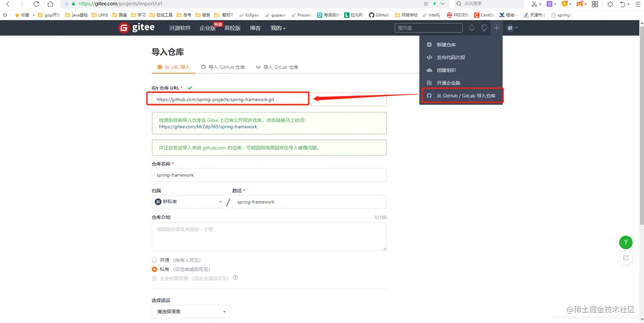Viewport: 644px width, 323px height.
Task: Open 企业版 in Gitee navigation
Action: 207,28
